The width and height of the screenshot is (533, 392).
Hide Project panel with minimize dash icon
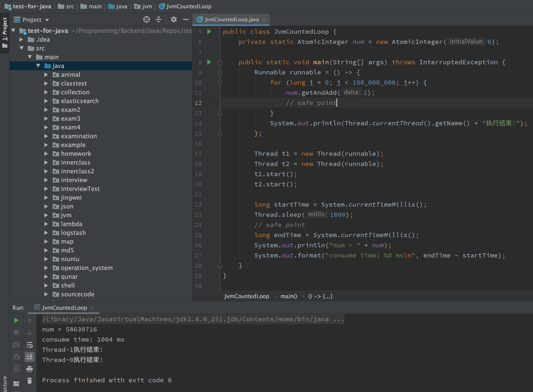coord(186,19)
